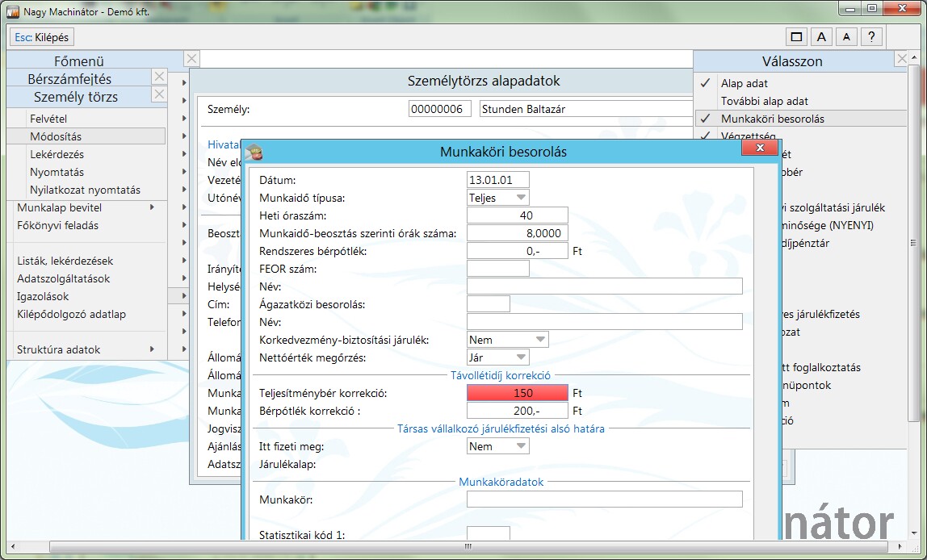Close the Személy törzs panel with its X
927x560 pixels.
[x=159, y=95]
